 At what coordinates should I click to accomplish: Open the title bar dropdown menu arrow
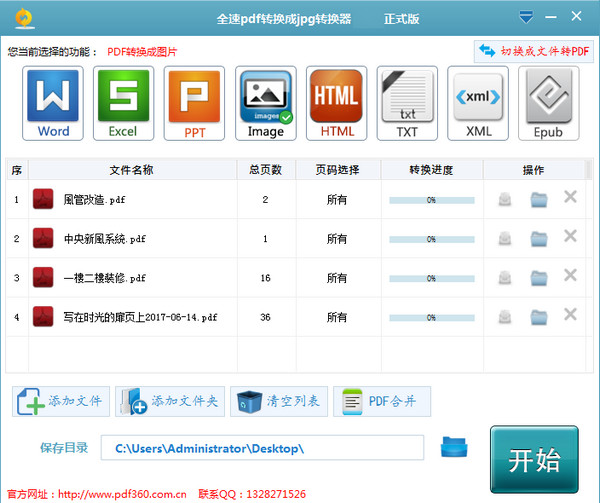526,17
